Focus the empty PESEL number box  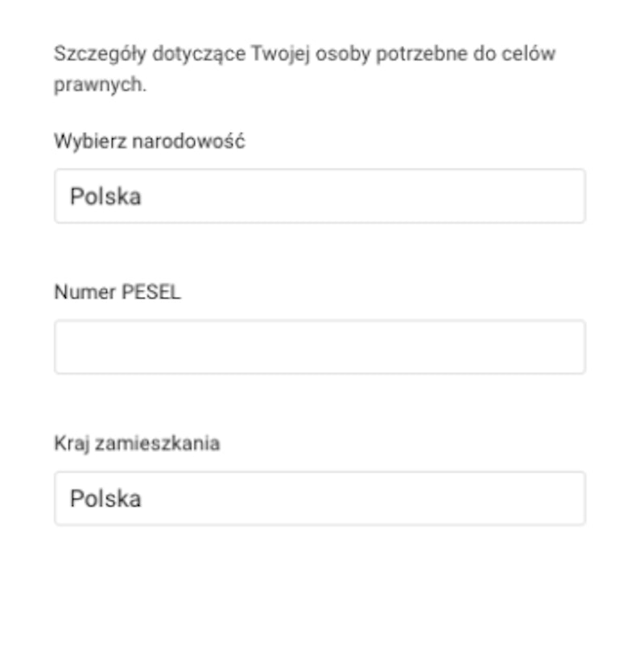pyautogui.click(x=320, y=348)
